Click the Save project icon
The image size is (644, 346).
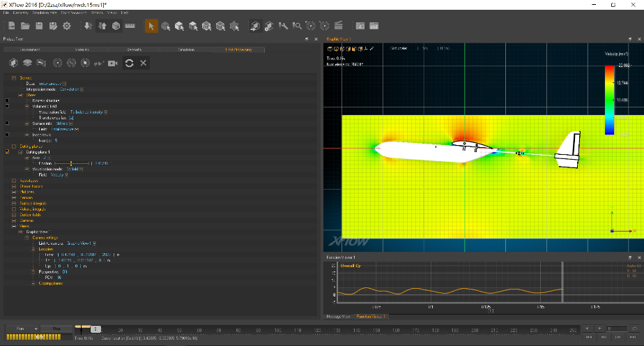point(40,26)
